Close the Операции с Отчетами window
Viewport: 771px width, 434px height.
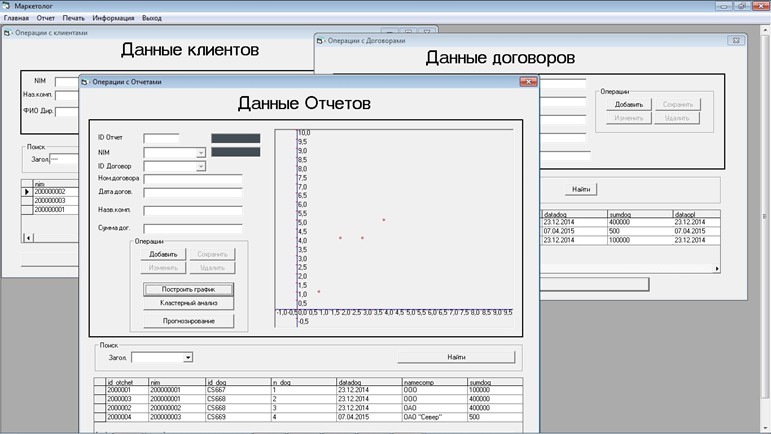529,82
